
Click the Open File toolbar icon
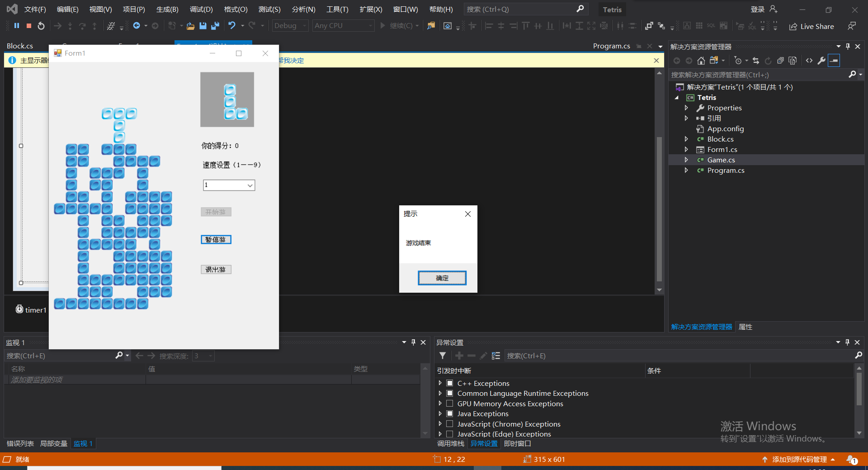(x=191, y=26)
